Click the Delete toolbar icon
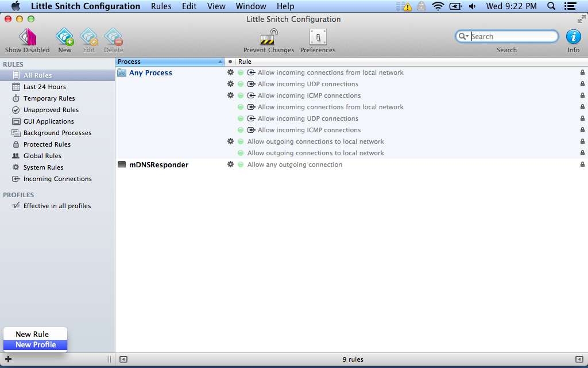Image resolution: width=588 pixels, height=368 pixels. (x=114, y=41)
